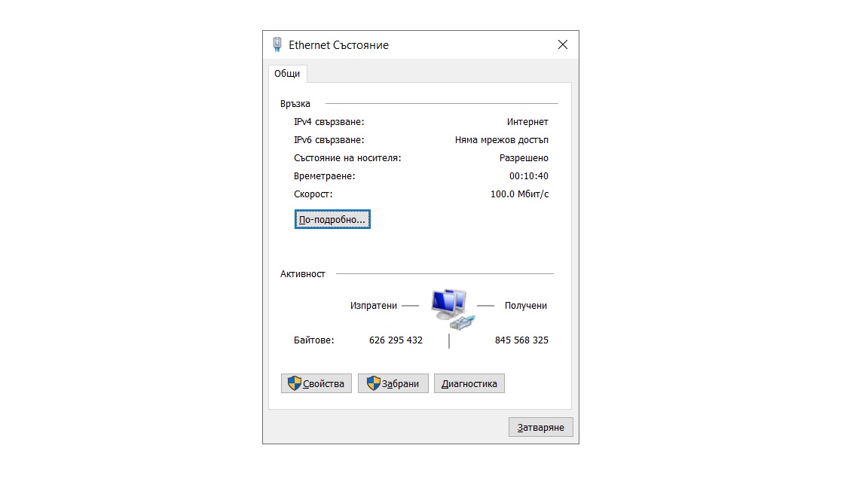868x488 pixels.
Task: Click the 00:10:40 duration value
Action: [529, 176]
